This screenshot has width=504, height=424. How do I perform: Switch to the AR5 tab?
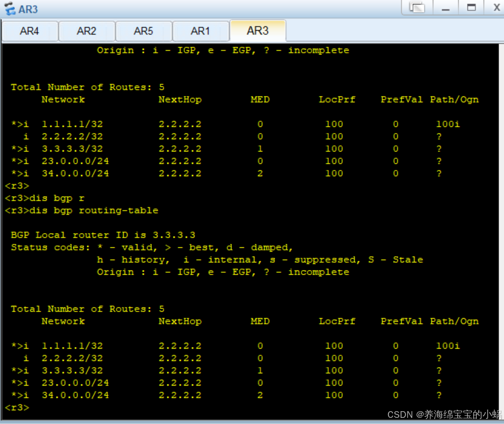coord(143,31)
